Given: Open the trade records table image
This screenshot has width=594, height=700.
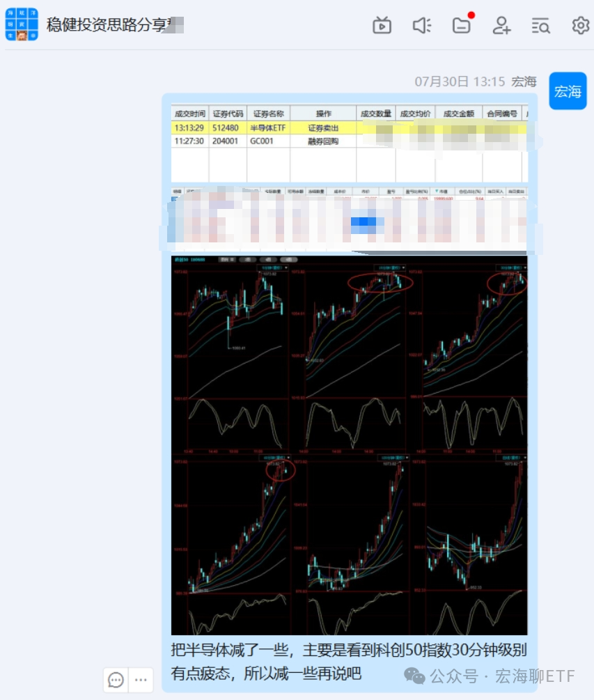Looking at the screenshot, I should click(x=350, y=143).
